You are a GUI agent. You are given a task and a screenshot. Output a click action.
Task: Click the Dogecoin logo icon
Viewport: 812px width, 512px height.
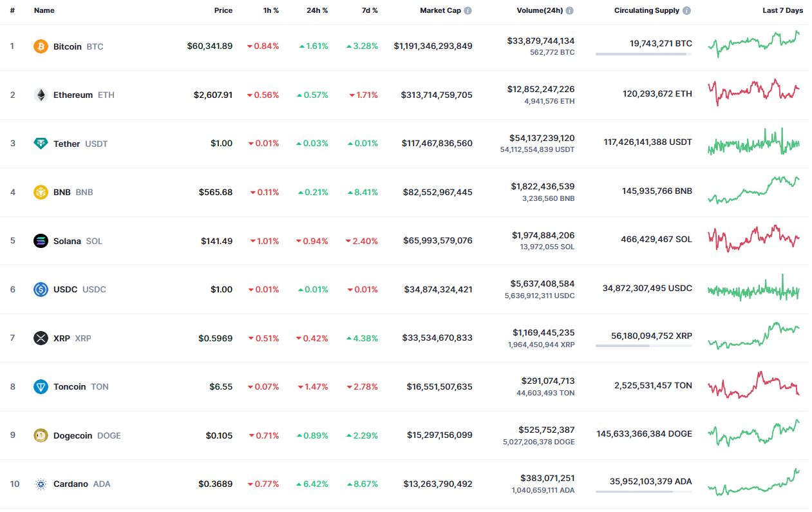(x=41, y=435)
